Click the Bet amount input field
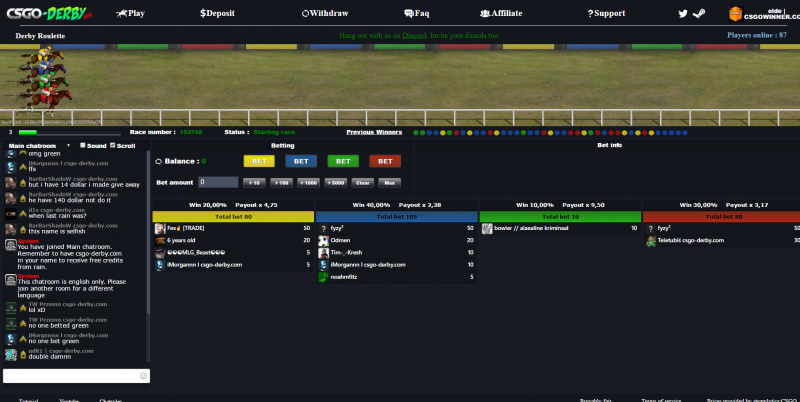Screen dimensions: 800x402 (218, 182)
